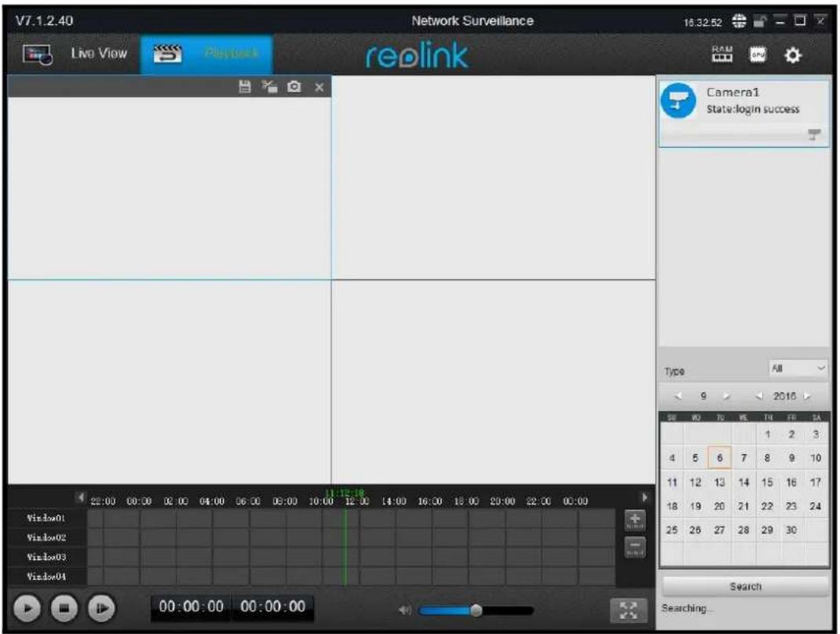Click the Window04 timeline row label
Image resolution: width=840 pixels, height=634 pixels.
pyautogui.click(x=46, y=577)
